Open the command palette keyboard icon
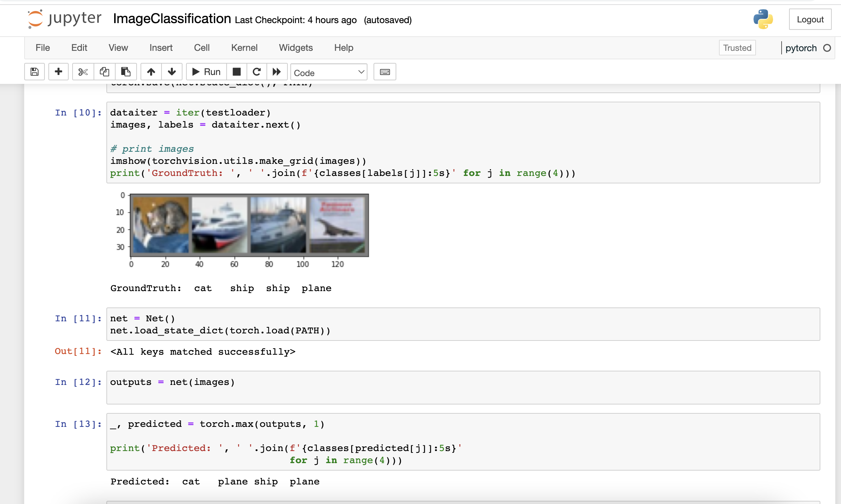 (385, 71)
